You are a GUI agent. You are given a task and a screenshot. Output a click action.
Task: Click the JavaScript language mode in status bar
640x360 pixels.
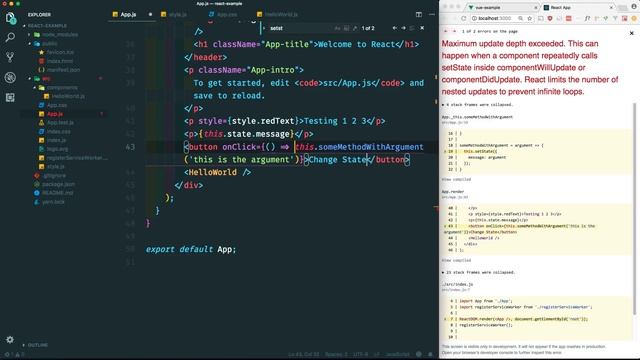pyautogui.click(x=398, y=354)
